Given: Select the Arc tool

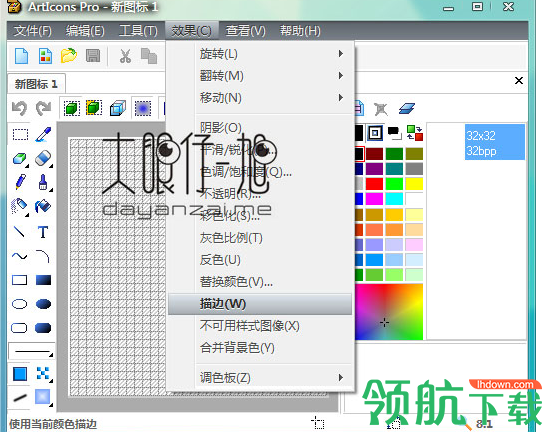Looking at the screenshot, I should click(43, 256).
